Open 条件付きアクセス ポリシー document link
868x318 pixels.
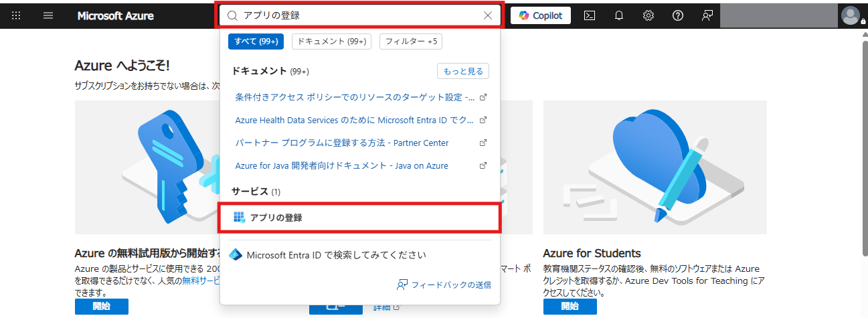coord(355,97)
